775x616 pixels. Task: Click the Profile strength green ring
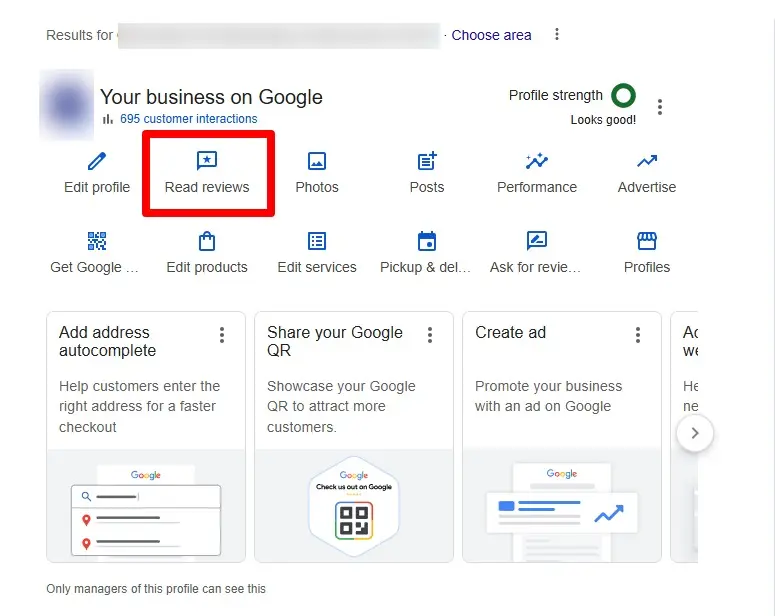click(x=624, y=96)
